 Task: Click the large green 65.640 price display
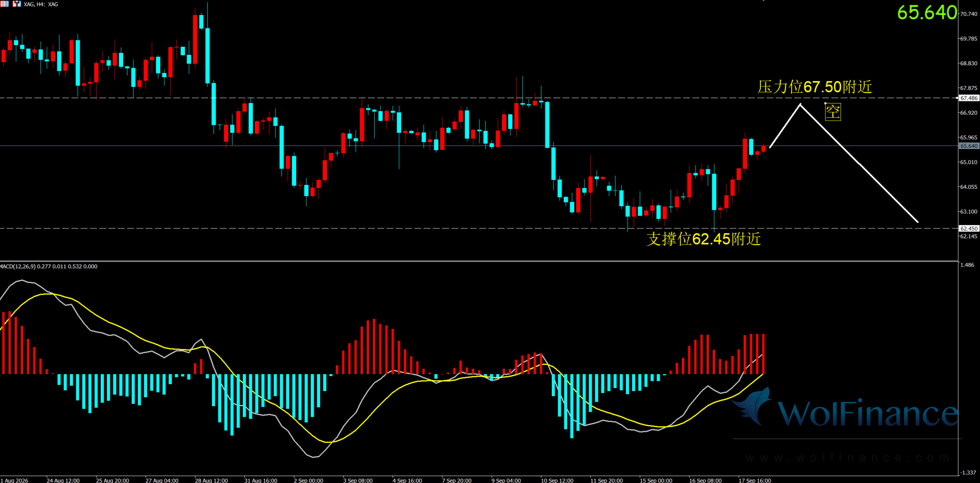click(x=927, y=12)
